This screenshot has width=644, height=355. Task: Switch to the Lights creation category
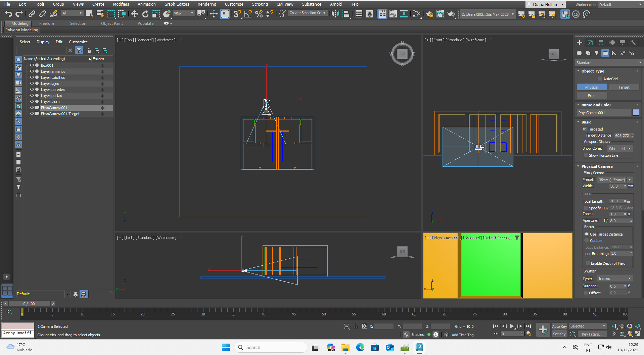597,53
